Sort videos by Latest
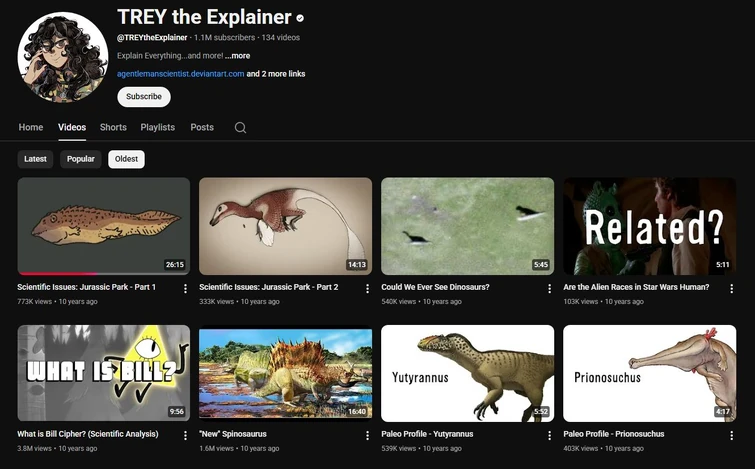Screen dimensions: 755x469 pyautogui.click(x=36, y=159)
